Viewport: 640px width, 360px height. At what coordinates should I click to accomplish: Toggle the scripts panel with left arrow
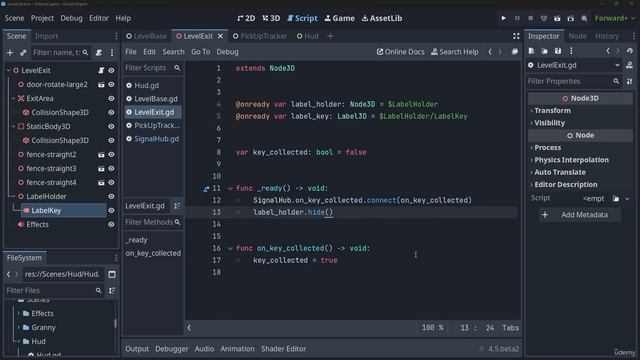tap(189, 328)
